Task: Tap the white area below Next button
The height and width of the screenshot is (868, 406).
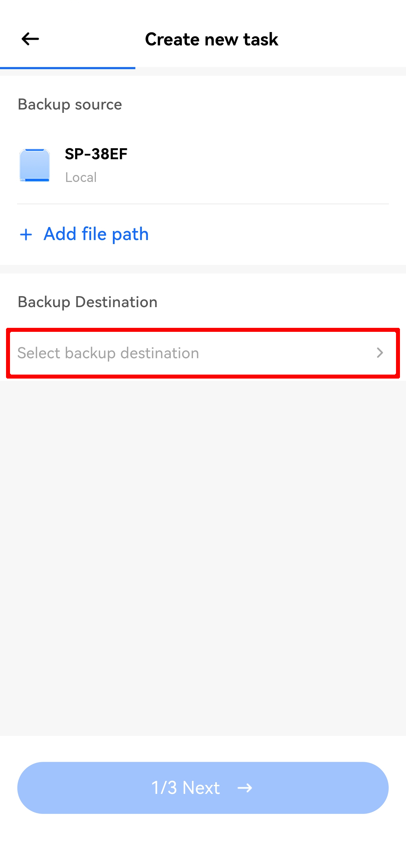Action: pos(203,842)
